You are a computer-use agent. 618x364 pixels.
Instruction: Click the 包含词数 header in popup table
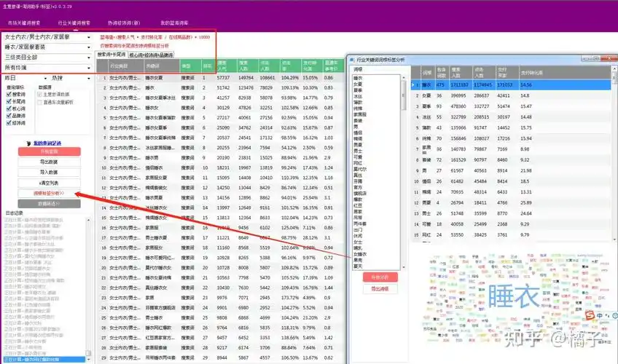[x=442, y=73]
